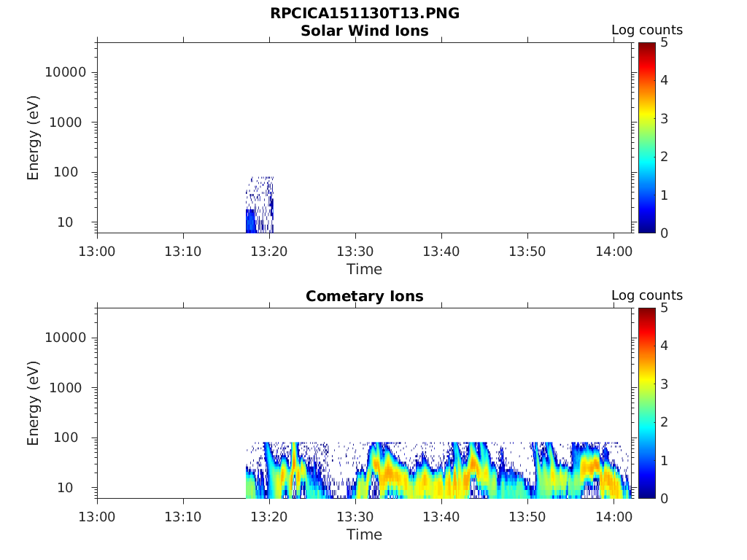Click the Cometary Ions colorbar gradient
The height and width of the screenshot is (560, 747).
coord(647,402)
